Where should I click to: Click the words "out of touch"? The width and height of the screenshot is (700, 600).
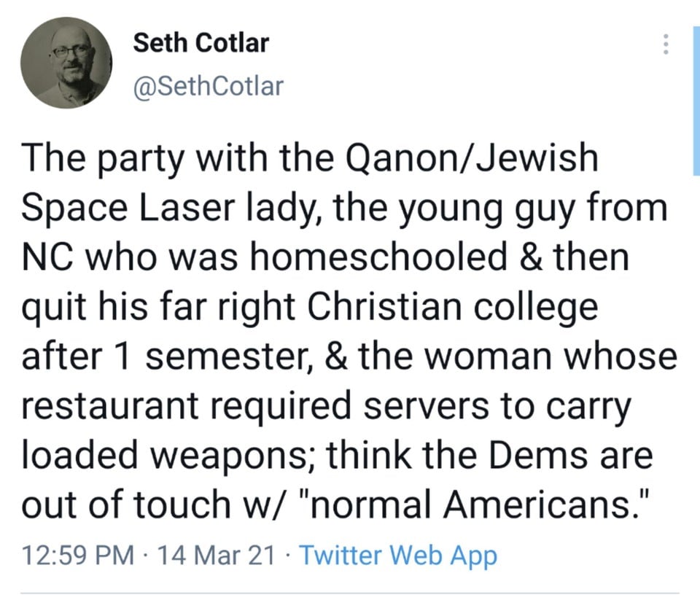pos(125,505)
